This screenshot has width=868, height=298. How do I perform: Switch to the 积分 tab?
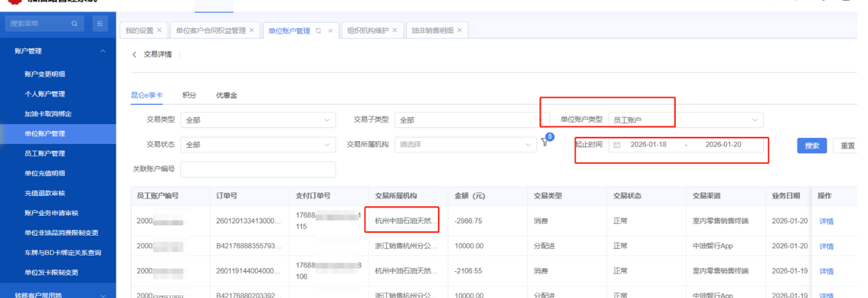click(189, 95)
